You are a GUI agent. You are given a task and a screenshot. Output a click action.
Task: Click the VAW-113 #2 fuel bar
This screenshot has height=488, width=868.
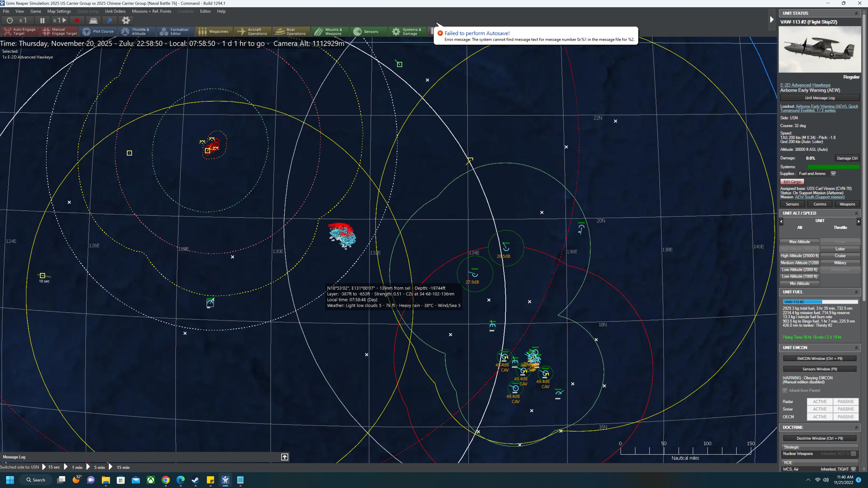(820, 302)
